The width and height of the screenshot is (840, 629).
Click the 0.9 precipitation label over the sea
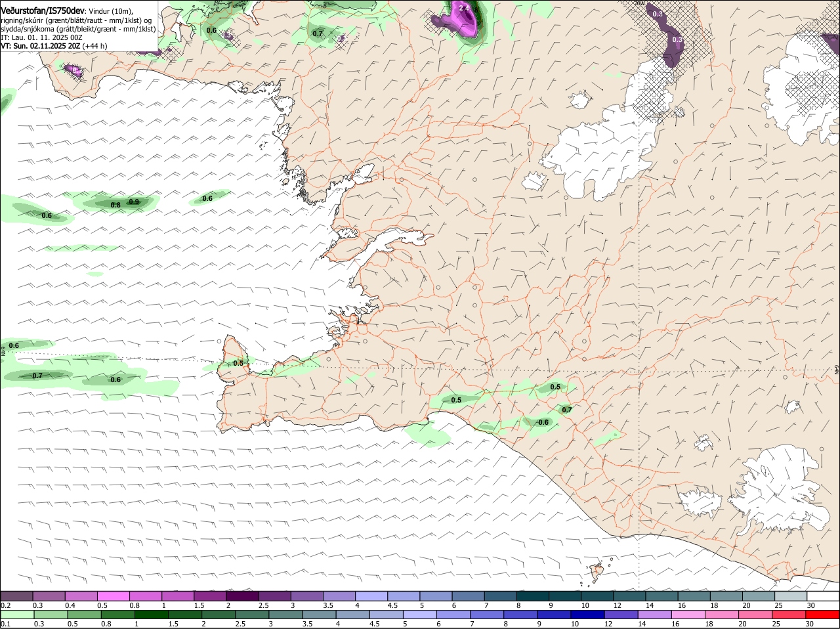click(134, 202)
